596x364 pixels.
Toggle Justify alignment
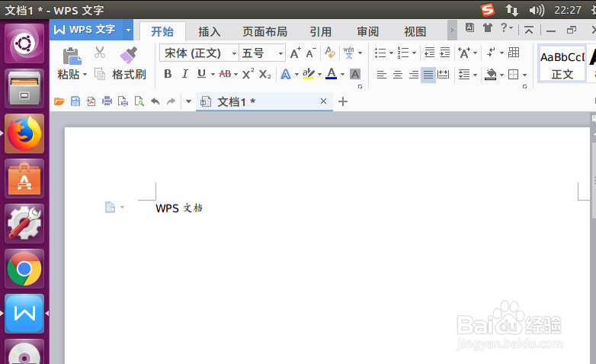(x=428, y=75)
